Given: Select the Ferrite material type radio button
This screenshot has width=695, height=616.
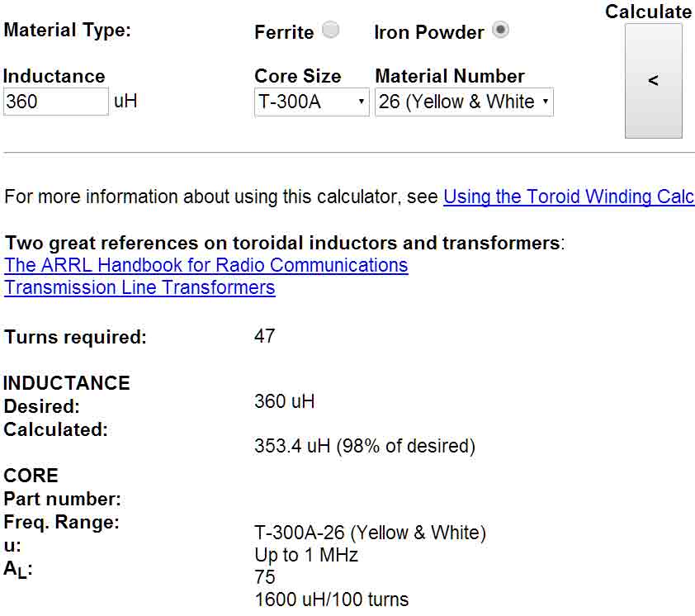Looking at the screenshot, I should click(x=331, y=31).
